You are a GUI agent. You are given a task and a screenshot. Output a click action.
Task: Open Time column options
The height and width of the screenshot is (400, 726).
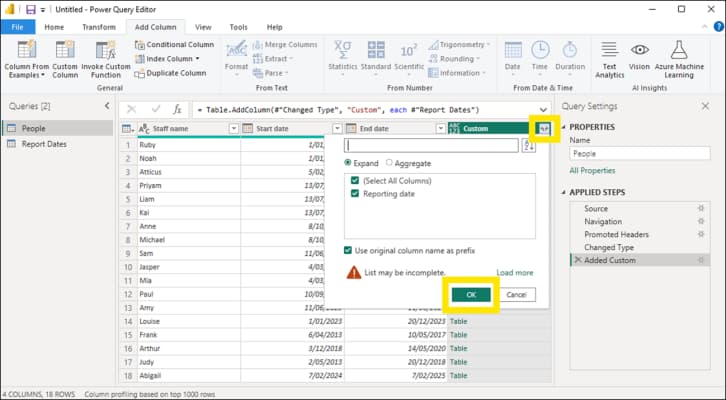click(x=539, y=59)
